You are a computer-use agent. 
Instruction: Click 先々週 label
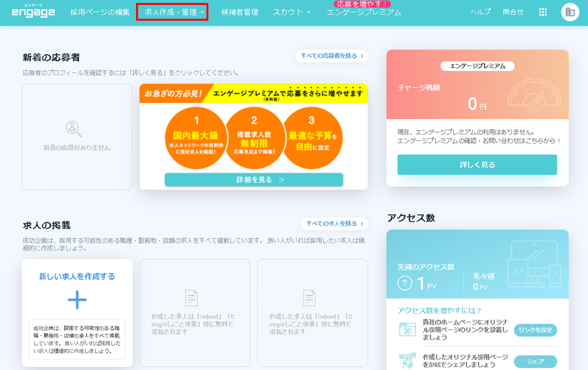(x=483, y=276)
